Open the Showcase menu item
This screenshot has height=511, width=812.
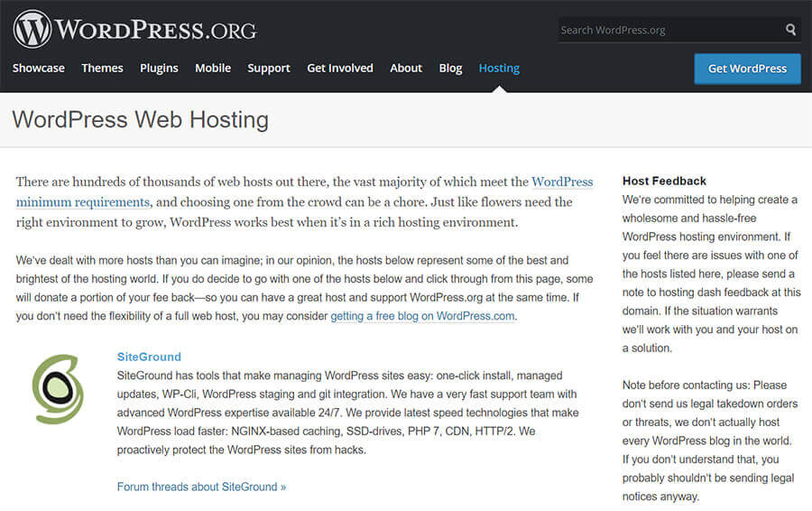coord(38,69)
